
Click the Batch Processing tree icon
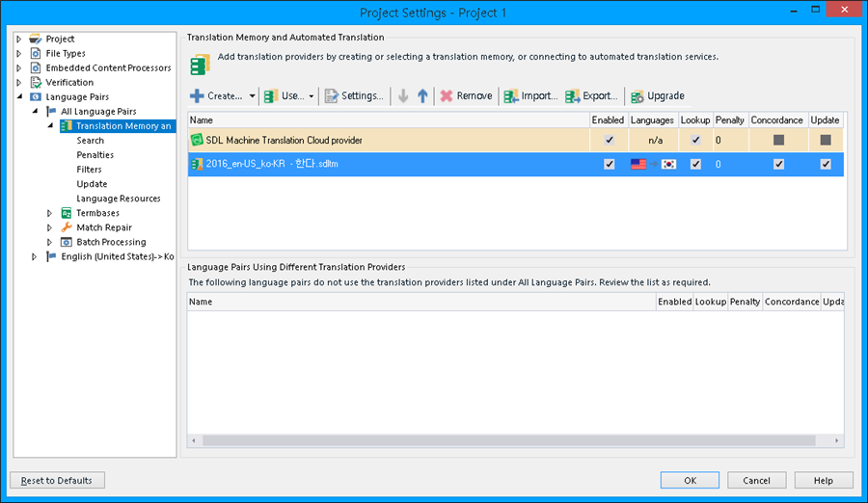click(x=67, y=242)
